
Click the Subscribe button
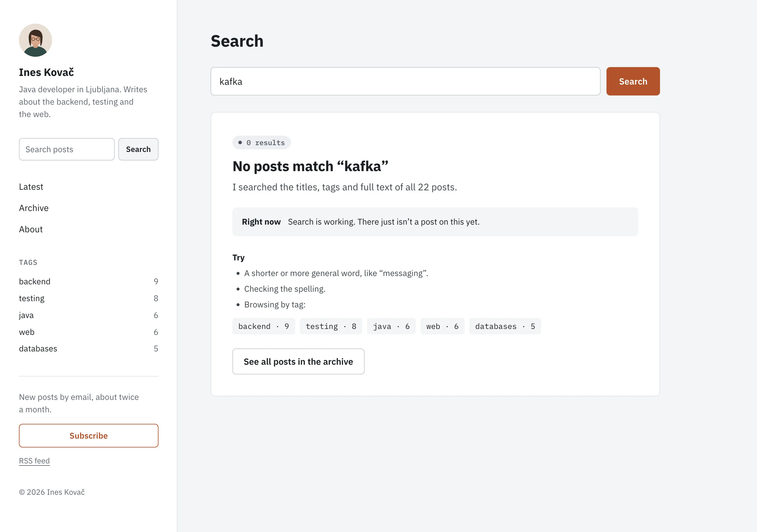[89, 436]
